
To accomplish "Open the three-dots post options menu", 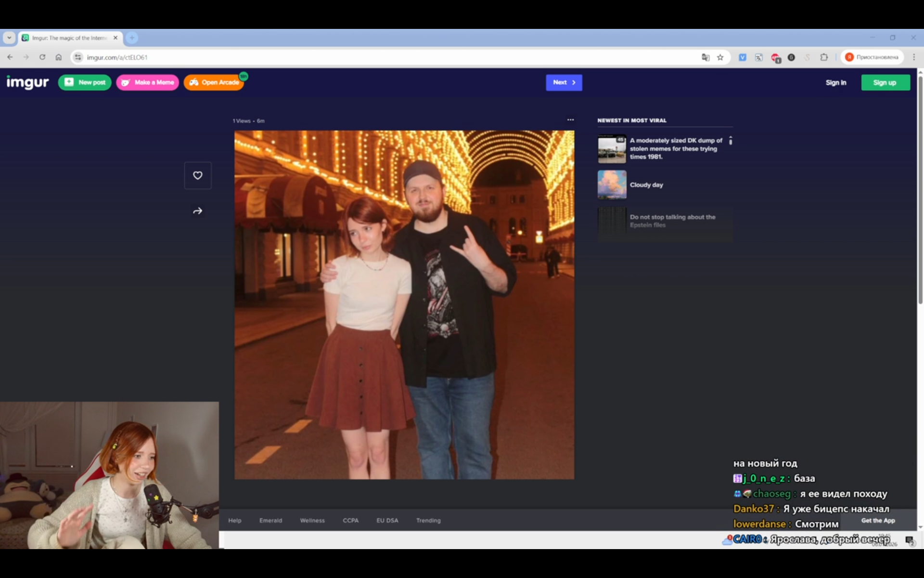I will (x=570, y=120).
